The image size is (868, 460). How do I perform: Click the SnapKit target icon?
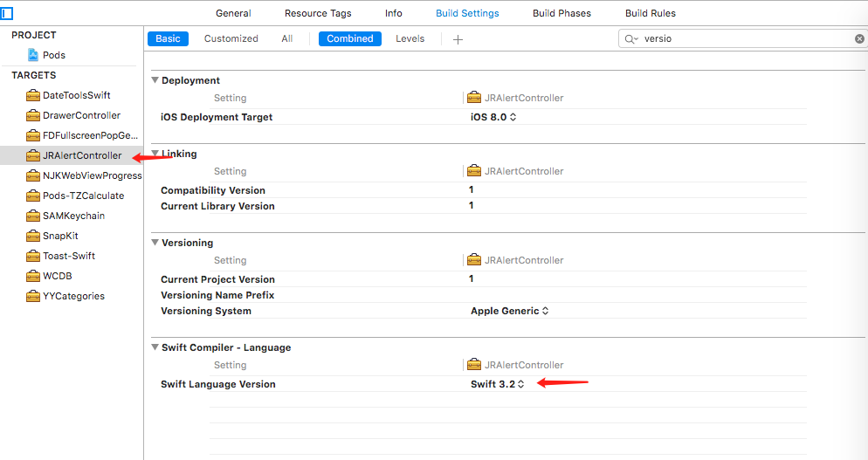pos(33,236)
